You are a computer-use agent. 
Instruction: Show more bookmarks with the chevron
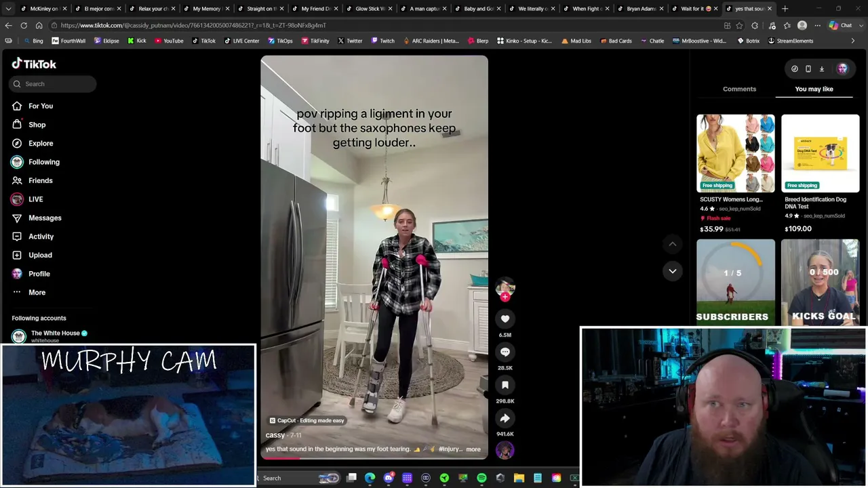[853, 41]
